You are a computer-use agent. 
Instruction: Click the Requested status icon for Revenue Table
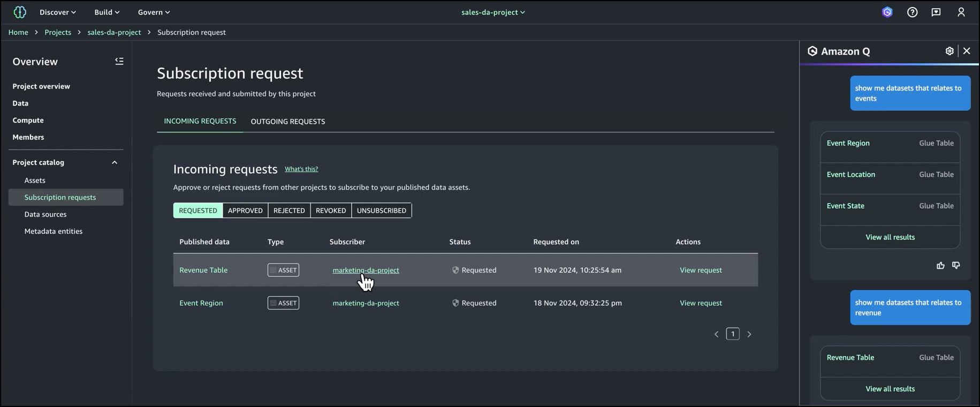coord(455,270)
